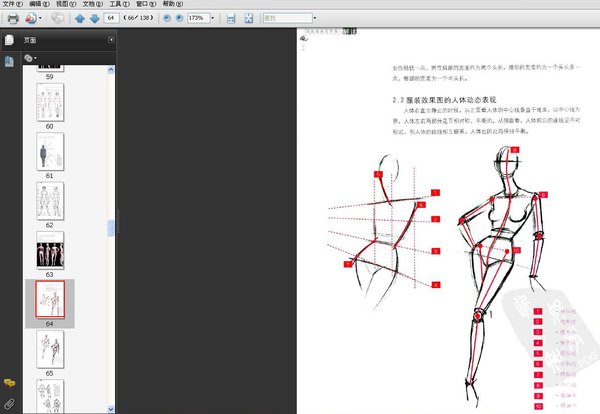Select page 60 thumbnail
Screen dimensions: 600x414
[x=50, y=103]
